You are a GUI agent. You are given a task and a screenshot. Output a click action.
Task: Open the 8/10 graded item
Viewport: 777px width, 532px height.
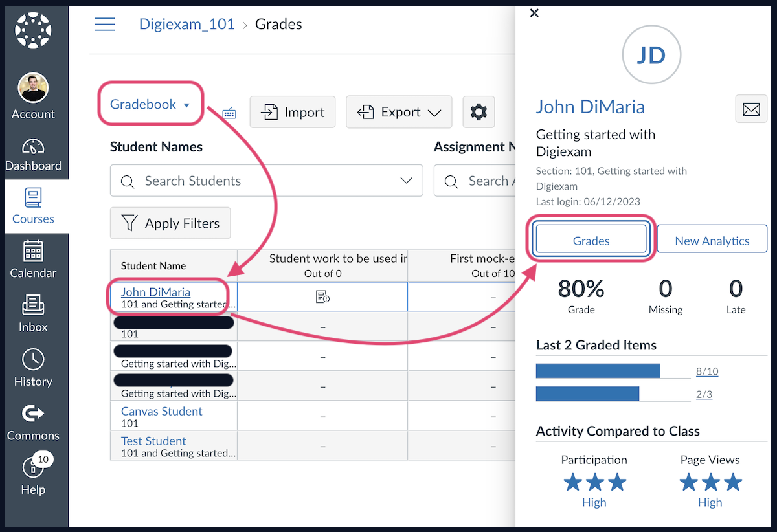[x=707, y=371]
